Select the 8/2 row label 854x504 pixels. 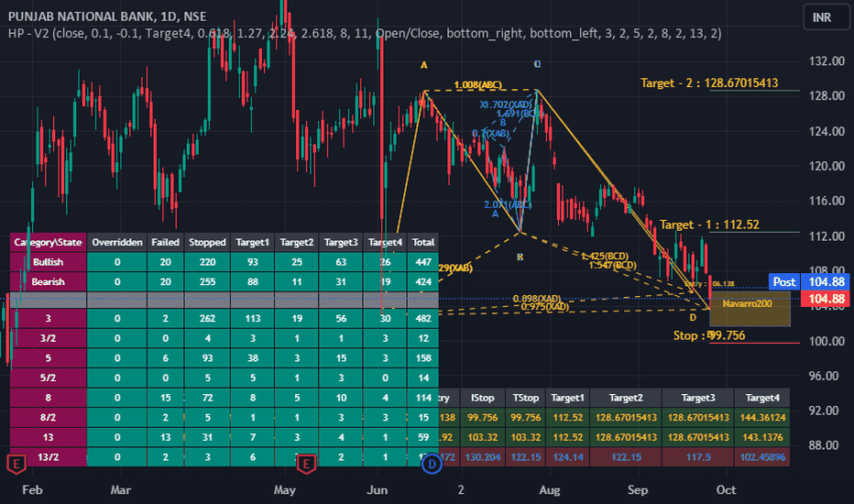click(48, 417)
